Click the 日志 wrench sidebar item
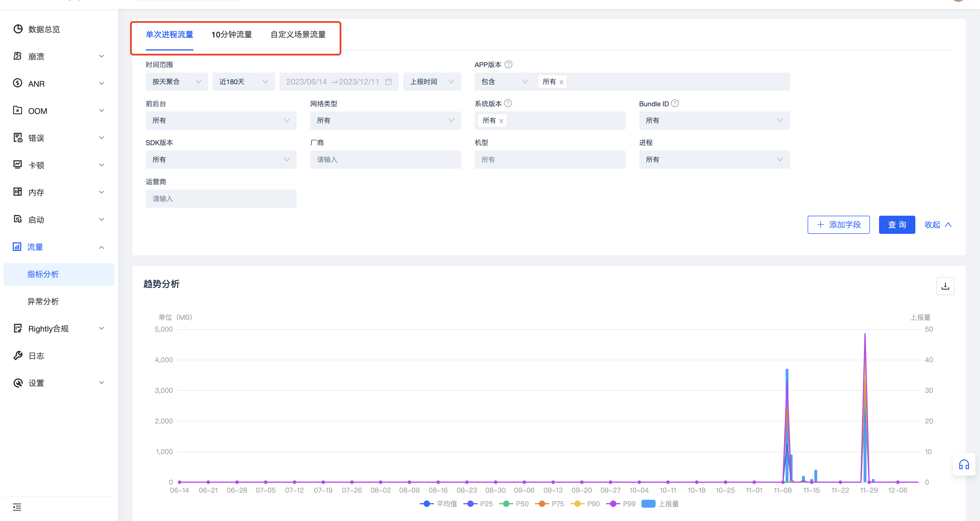The image size is (980, 521). click(x=36, y=355)
